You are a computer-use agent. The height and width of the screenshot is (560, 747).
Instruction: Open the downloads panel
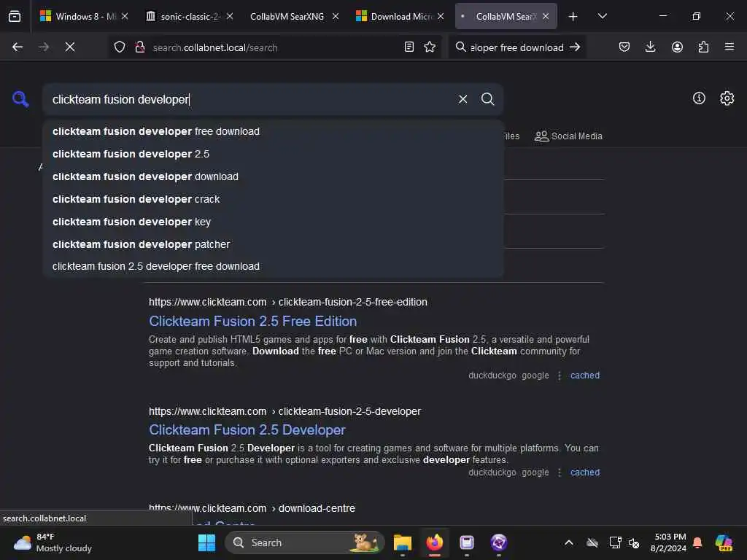(x=650, y=47)
